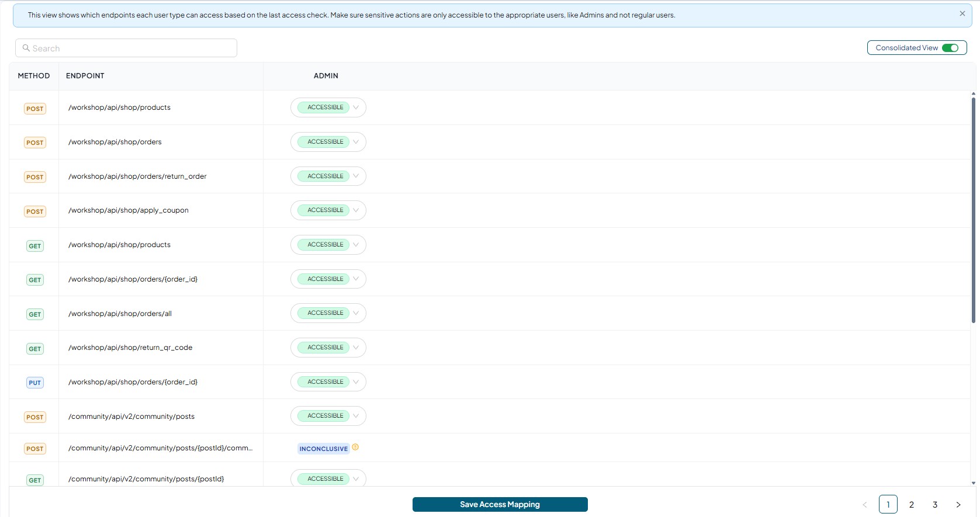Click GET badge for return_qr_code
The height and width of the screenshot is (517, 980).
(35, 349)
